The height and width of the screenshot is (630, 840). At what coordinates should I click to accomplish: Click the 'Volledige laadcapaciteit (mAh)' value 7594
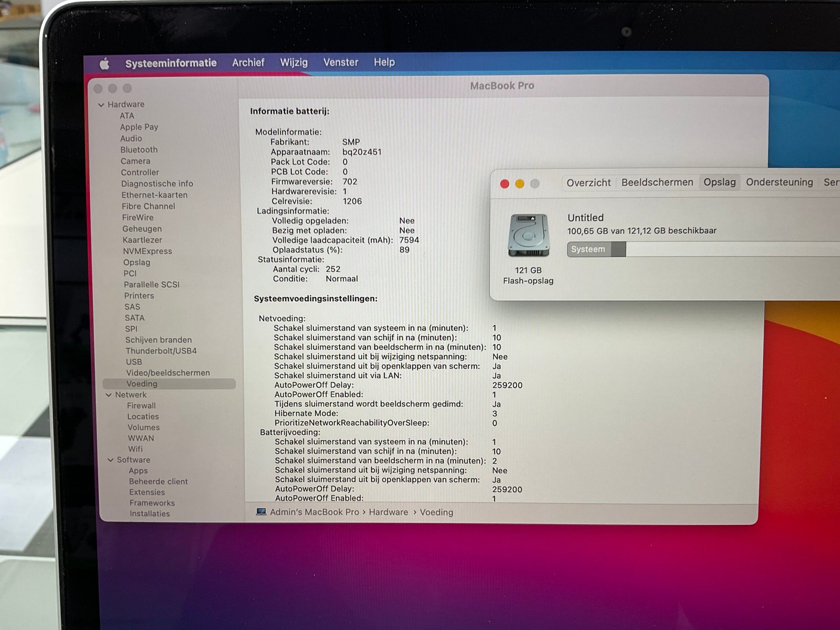(409, 240)
